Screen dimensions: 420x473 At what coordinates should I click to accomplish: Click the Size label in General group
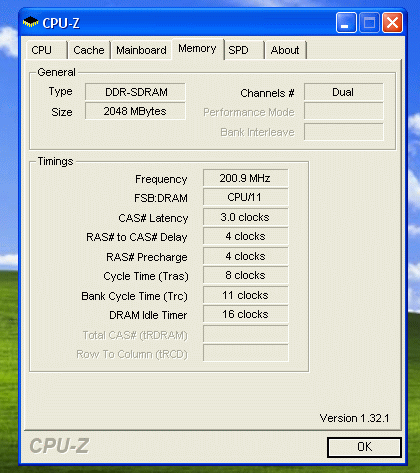[62, 112]
